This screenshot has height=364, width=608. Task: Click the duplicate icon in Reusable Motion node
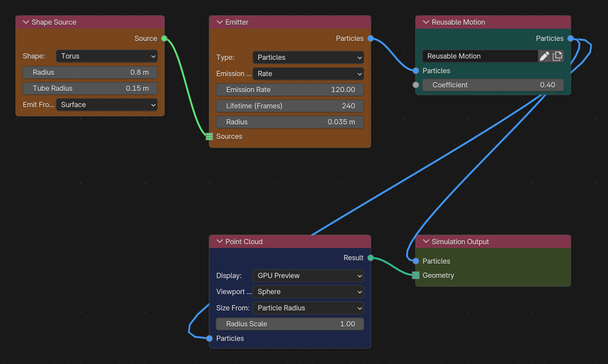point(557,56)
